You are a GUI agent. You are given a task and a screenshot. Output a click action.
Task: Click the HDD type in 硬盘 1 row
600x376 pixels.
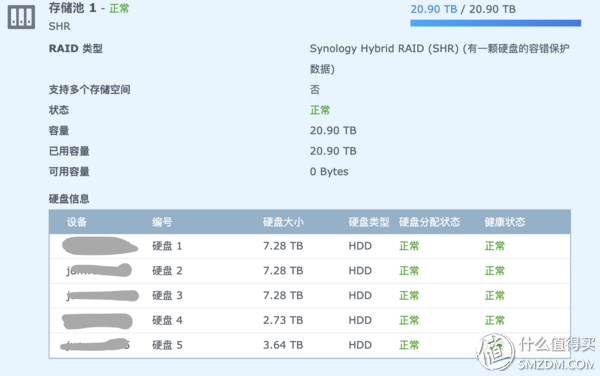[x=360, y=246]
